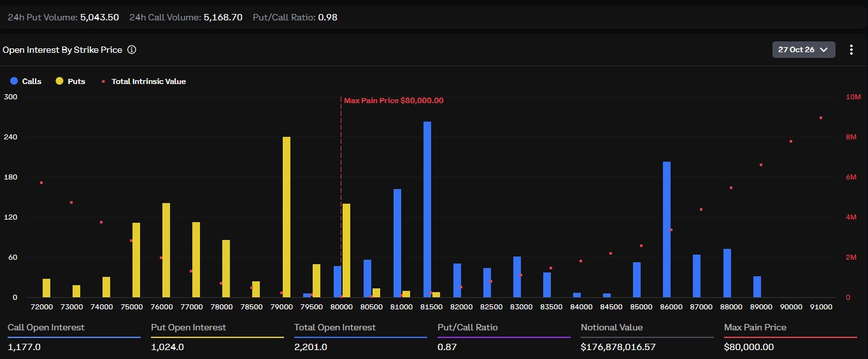868x359 pixels.
Task: Select the calls bar at 83000 strike
Action: click(517, 277)
